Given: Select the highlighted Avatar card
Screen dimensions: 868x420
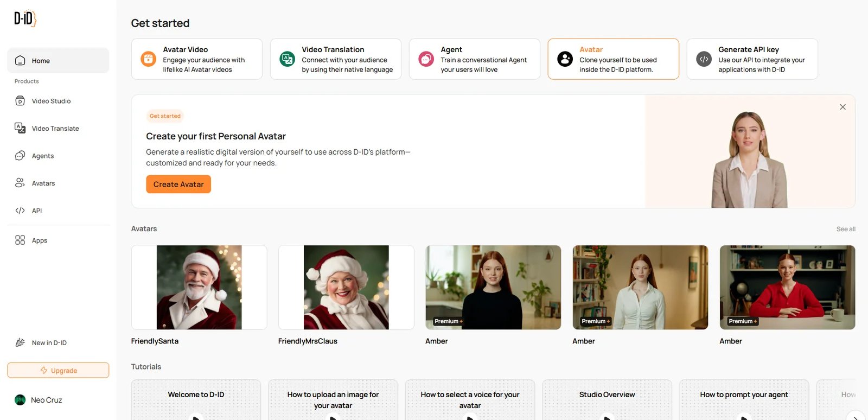Looking at the screenshot, I should click(614, 59).
